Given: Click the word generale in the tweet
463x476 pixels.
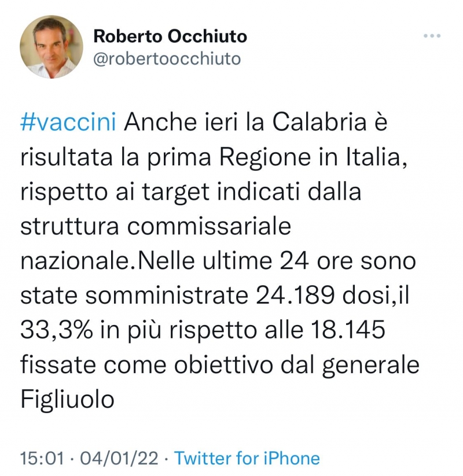Looking at the screenshot, I should 370,366.
